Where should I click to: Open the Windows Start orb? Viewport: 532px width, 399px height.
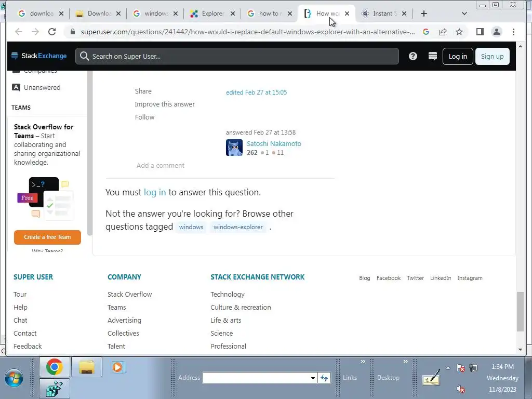pos(14,378)
